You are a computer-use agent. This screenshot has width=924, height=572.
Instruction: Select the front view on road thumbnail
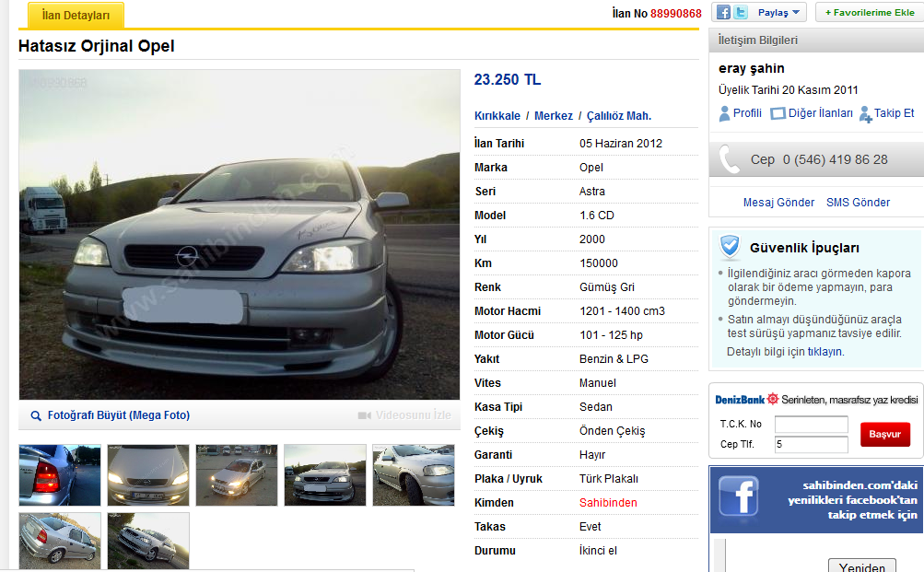pyautogui.click(x=325, y=475)
